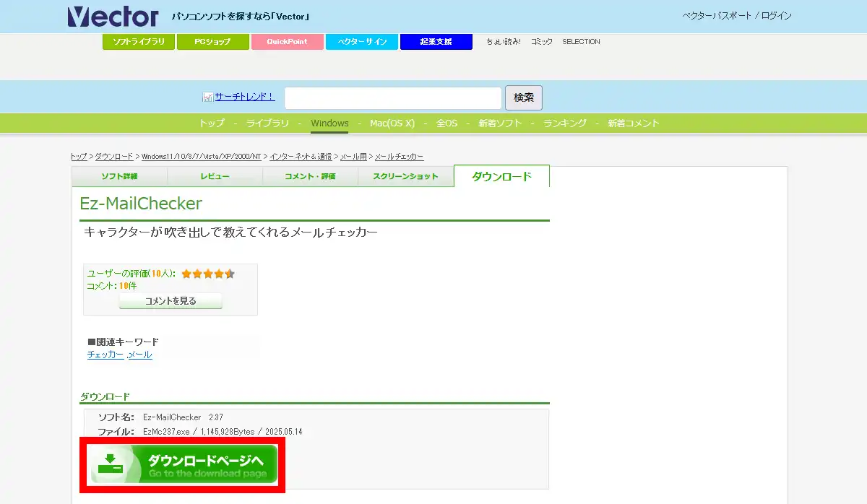Click the コメントを見る button

tap(171, 301)
